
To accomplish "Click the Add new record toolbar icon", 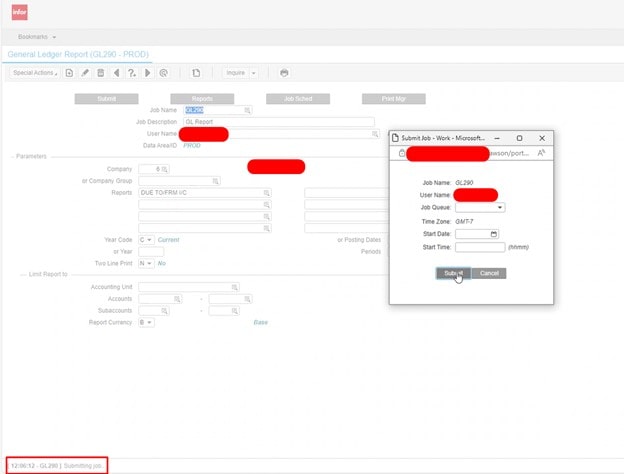I will tap(69, 73).
